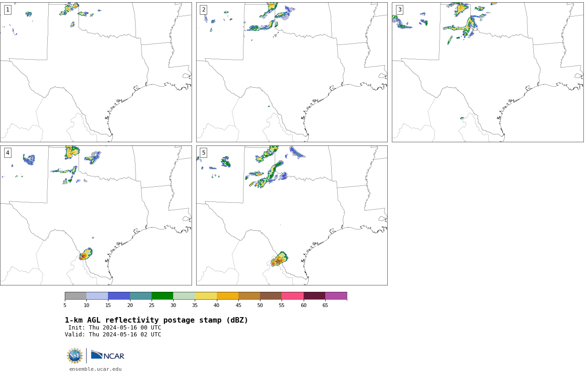Click the panel number 3 label
Image resolution: width=588 pixels, height=374 pixels.
pos(399,10)
